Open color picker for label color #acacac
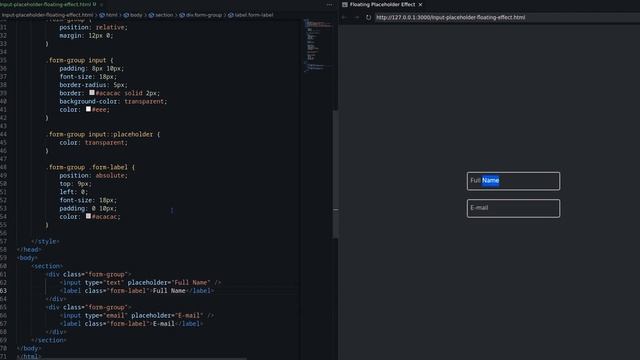 pyautogui.click(x=88, y=216)
